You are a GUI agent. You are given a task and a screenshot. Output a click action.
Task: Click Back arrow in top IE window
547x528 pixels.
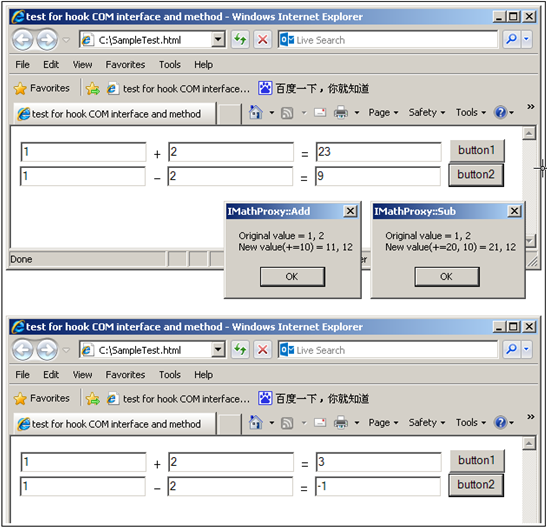pos(23,40)
